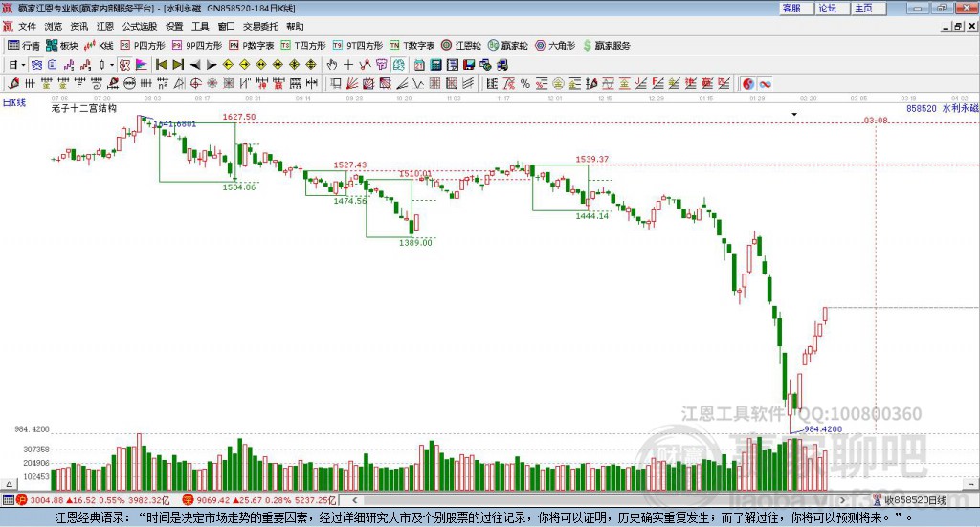Click the 1627.50 price level marker
980x527 pixels.
(238, 117)
